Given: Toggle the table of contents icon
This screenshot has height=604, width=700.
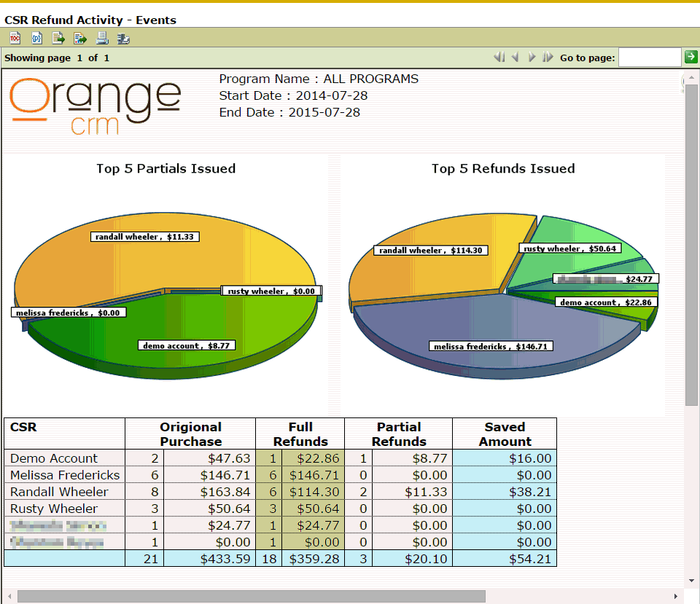Looking at the screenshot, I should 15,39.
